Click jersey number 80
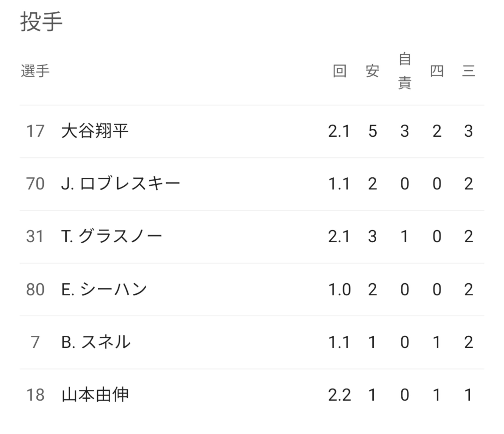Viewport: 504px width, 434px height. (x=35, y=289)
